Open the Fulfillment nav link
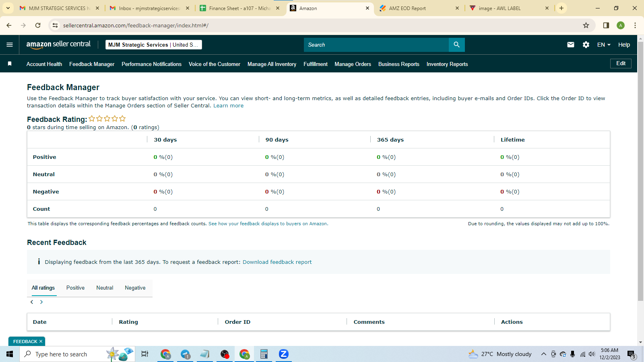 [316, 64]
